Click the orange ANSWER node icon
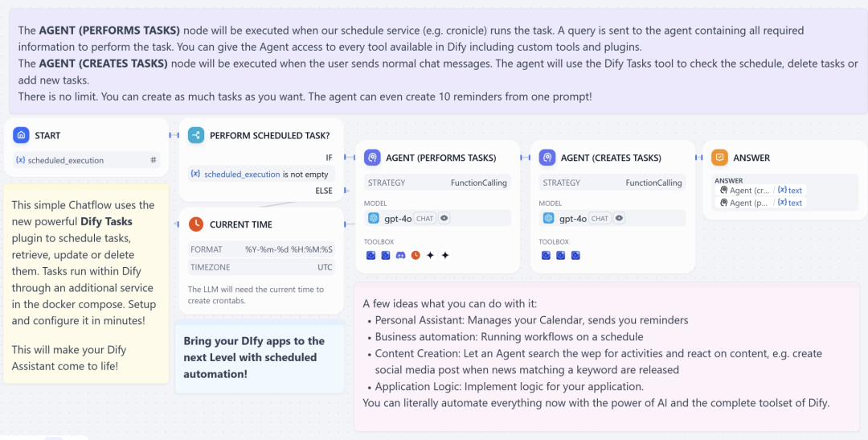The width and height of the screenshot is (868, 440). tap(720, 158)
